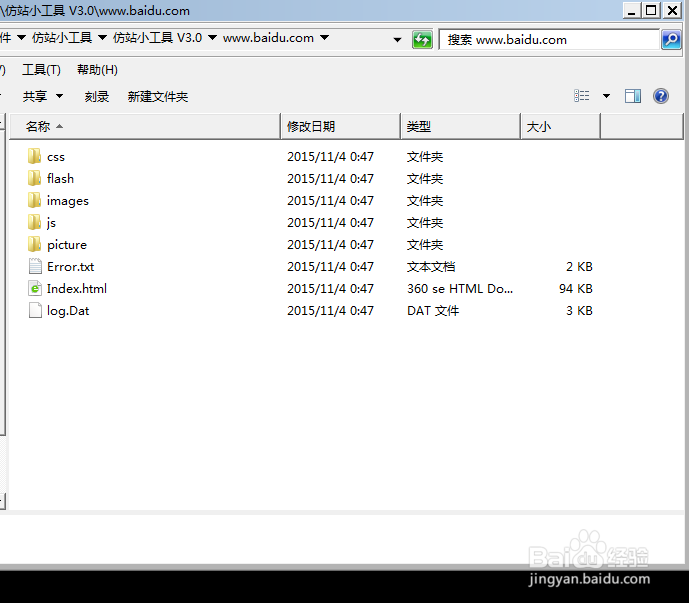The image size is (689, 603).
Task: Click the 仿站小工具 breadcrumb segment
Action: 62,38
